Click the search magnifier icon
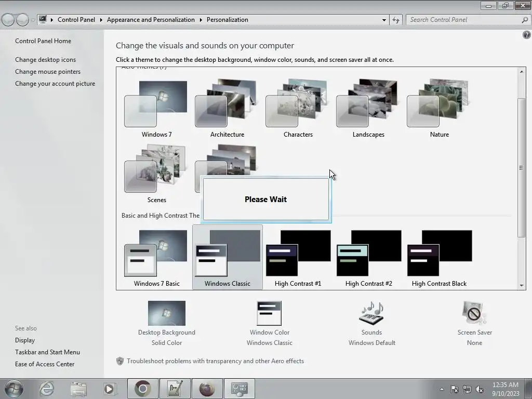 pos(525,20)
